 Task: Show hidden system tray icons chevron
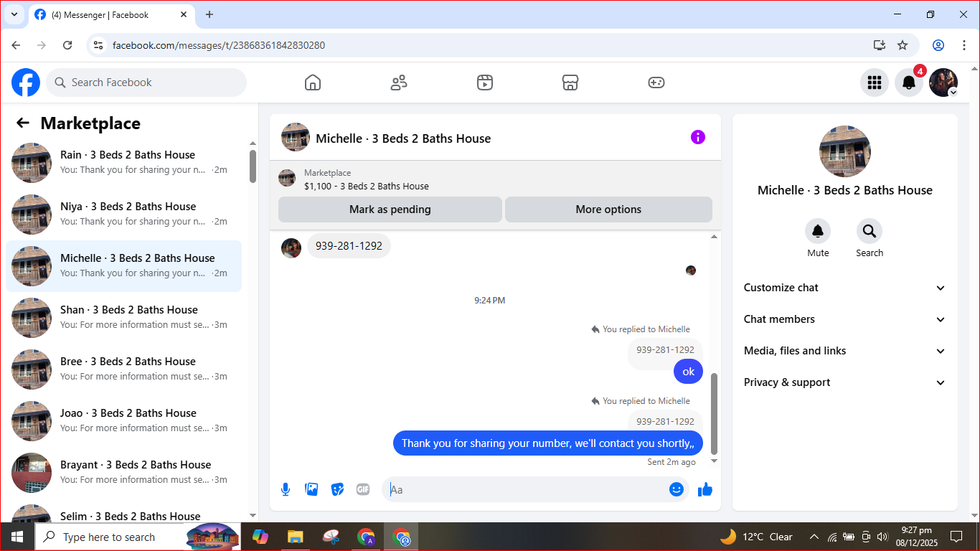814,537
